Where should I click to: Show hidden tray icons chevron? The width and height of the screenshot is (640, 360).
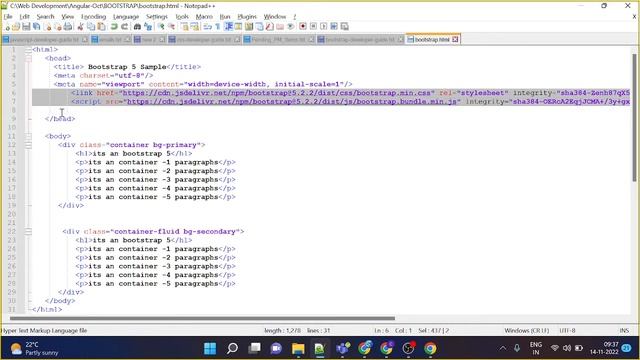[x=503, y=348]
